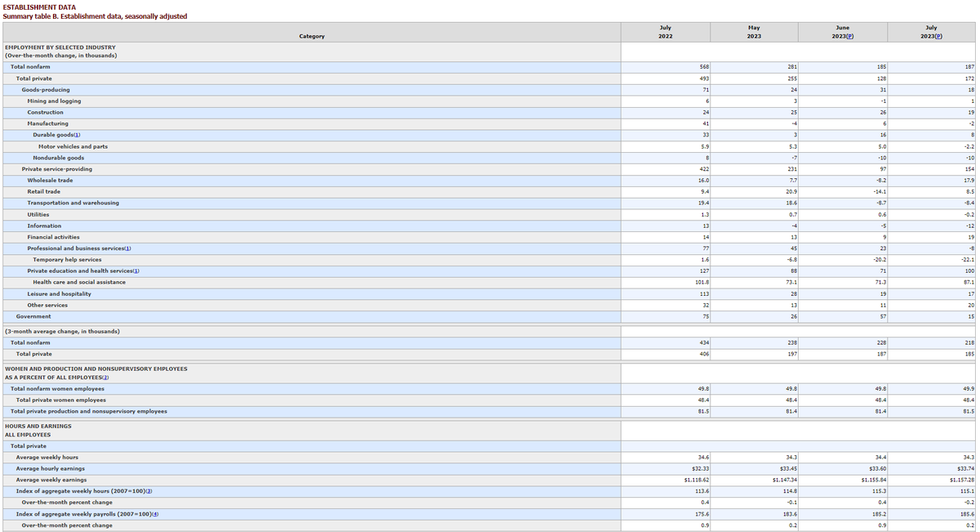Click Total private women employees label
Viewport: 980px width, 532px height.
(60, 400)
